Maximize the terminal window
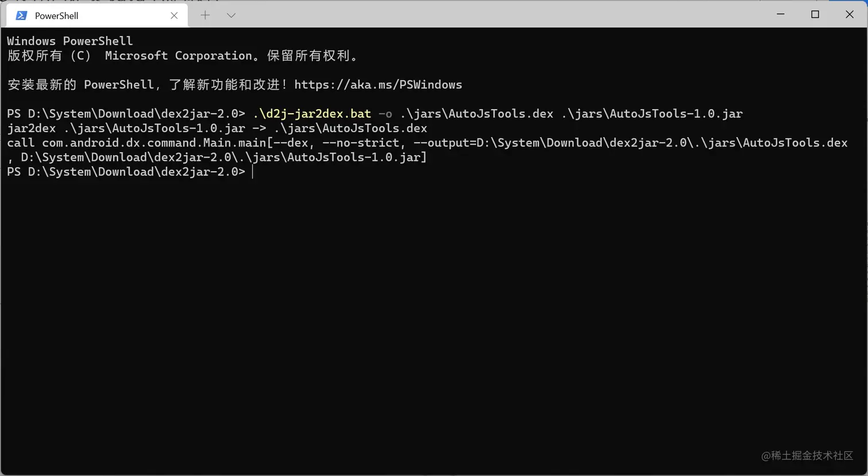 [815, 14]
